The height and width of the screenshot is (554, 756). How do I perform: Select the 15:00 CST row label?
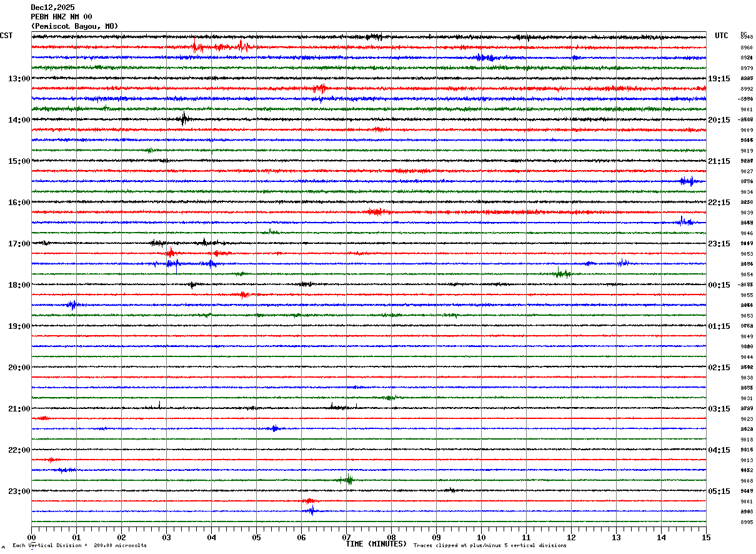click(19, 161)
